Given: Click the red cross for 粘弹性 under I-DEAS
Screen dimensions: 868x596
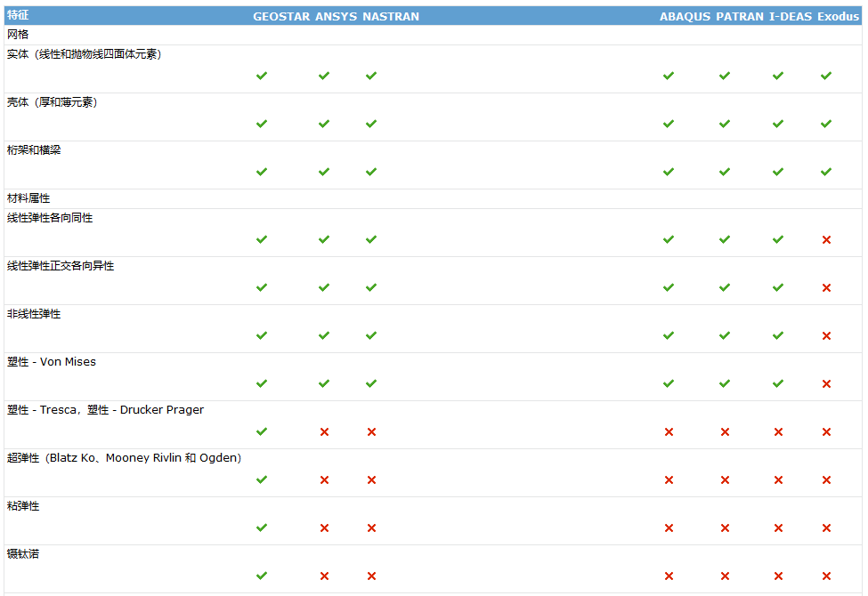Looking at the screenshot, I should tap(778, 528).
